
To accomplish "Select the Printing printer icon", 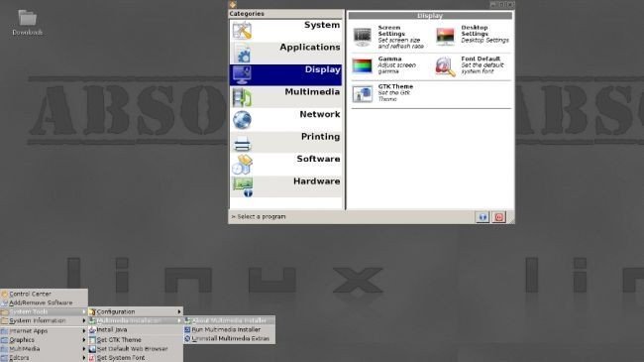I will (x=242, y=143).
